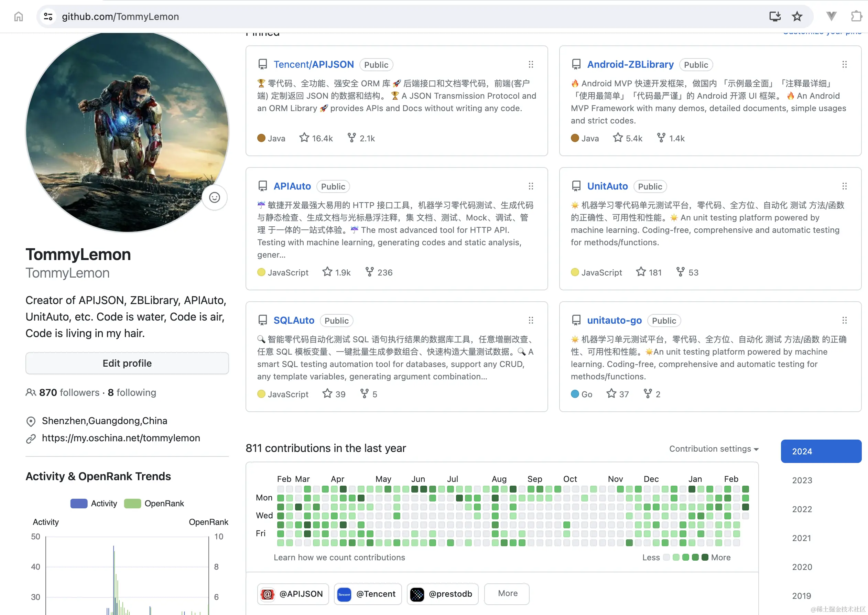Toggle the OpenRank legend in trends chart

pos(154,503)
